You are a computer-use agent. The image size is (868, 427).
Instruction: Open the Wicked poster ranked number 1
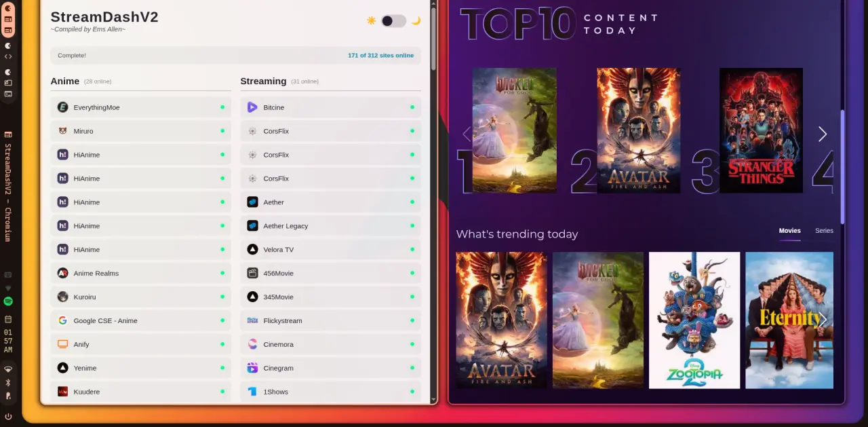[514, 130]
